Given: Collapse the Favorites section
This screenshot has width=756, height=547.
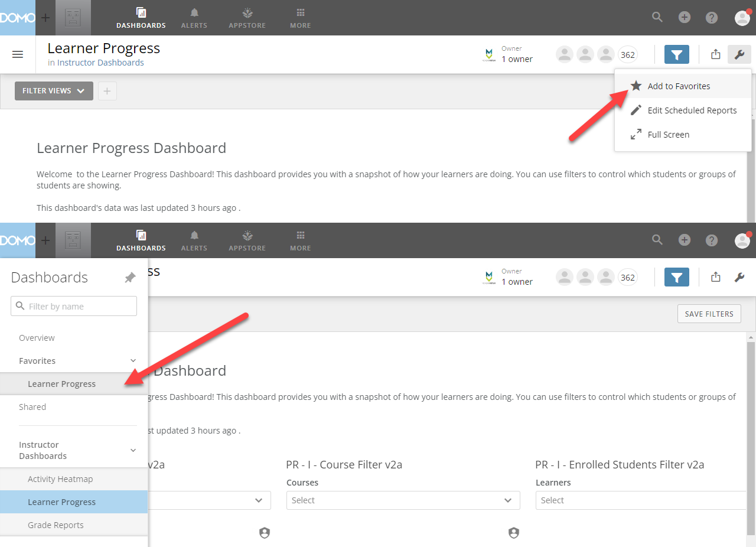Looking at the screenshot, I should [132, 360].
